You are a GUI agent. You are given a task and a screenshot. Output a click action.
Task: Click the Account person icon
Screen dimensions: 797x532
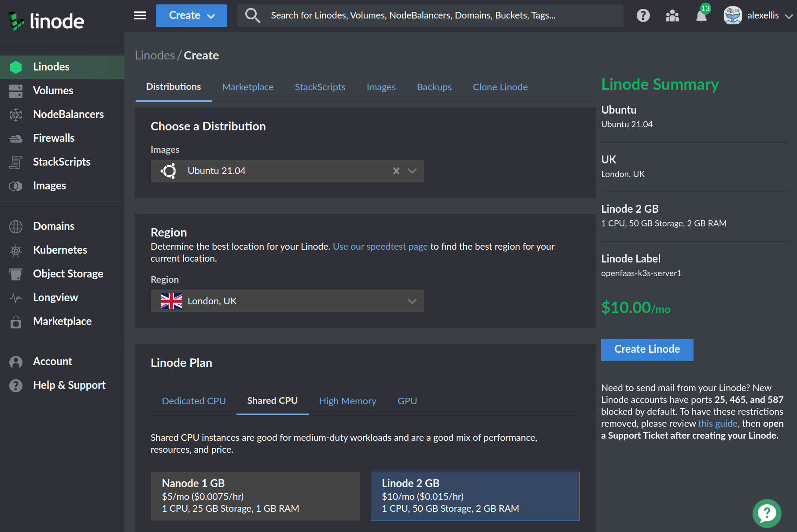click(16, 362)
